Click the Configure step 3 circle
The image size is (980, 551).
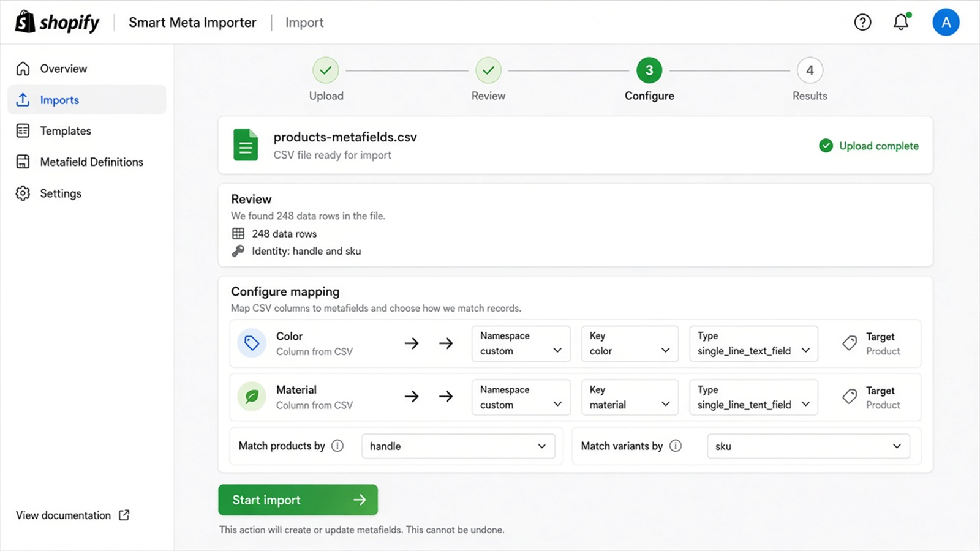(649, 70)
